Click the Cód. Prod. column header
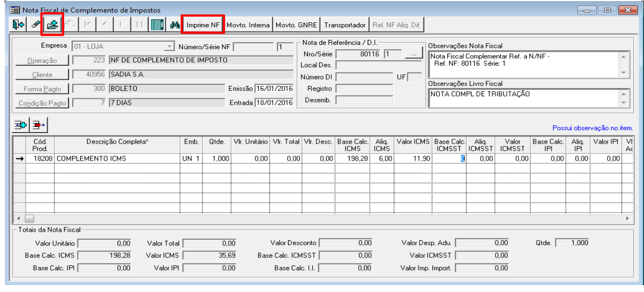The width and height of the screenshot is (644, 292). (x=41, y=145)
